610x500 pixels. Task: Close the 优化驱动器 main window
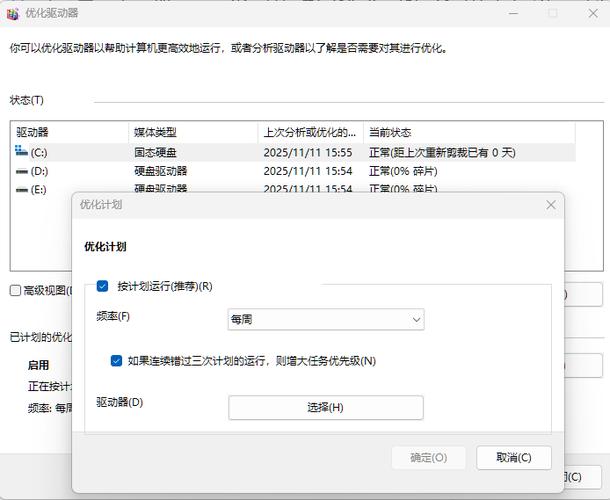(x=593, y=14)
